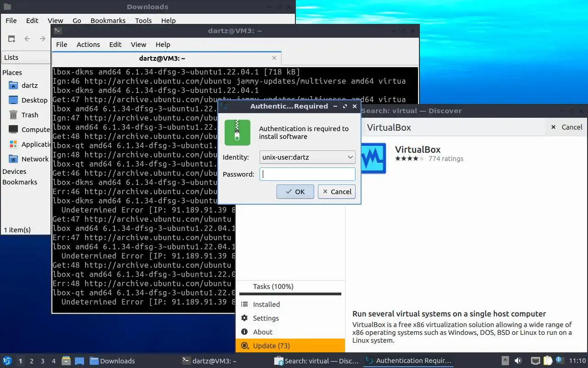
Task: Click the Update icon in Discover sidebar
Action: [244, 345]
